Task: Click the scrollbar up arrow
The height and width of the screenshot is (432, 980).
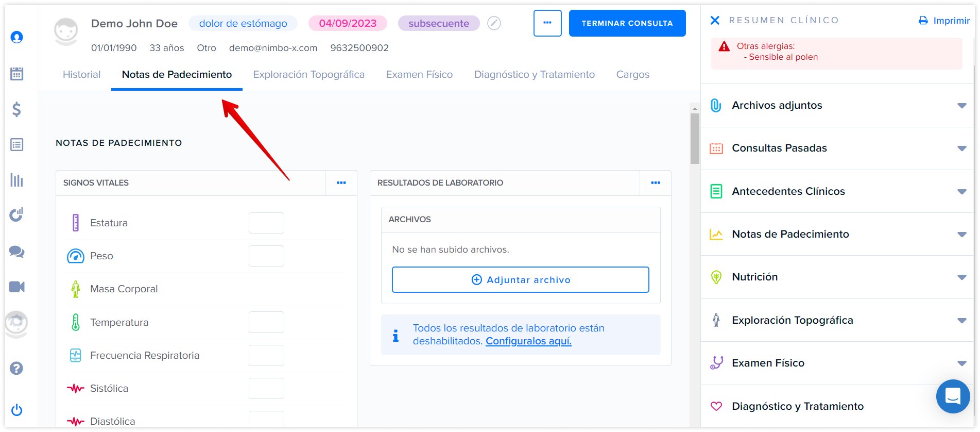Action: click(x=695, y=108)
